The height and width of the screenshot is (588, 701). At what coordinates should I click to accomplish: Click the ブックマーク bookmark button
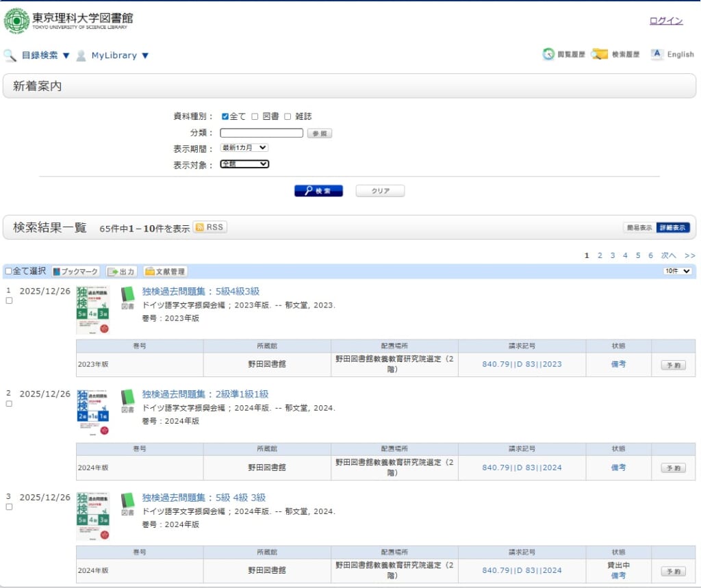pos(75,272)
